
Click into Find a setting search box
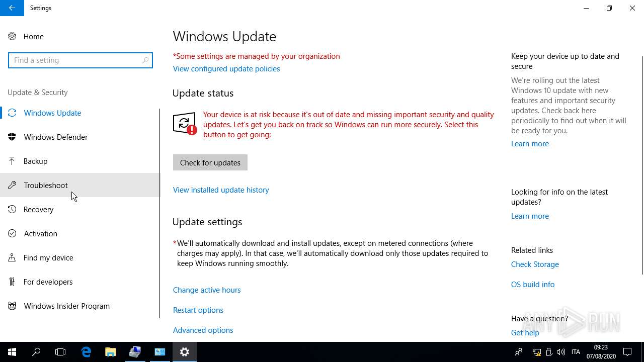coord(80,60)
